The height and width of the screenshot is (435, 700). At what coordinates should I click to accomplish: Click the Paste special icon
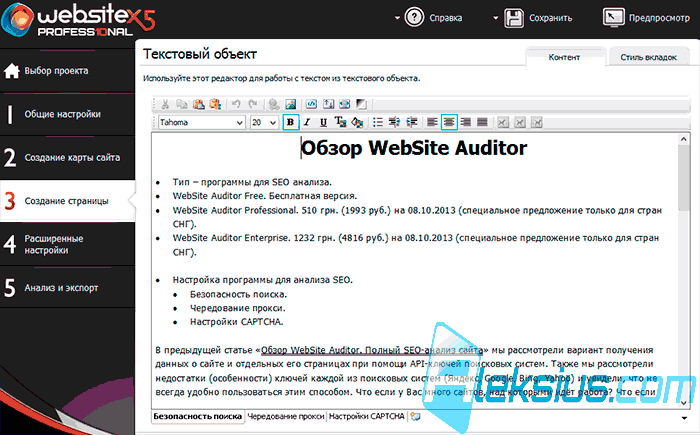[215, 105]
